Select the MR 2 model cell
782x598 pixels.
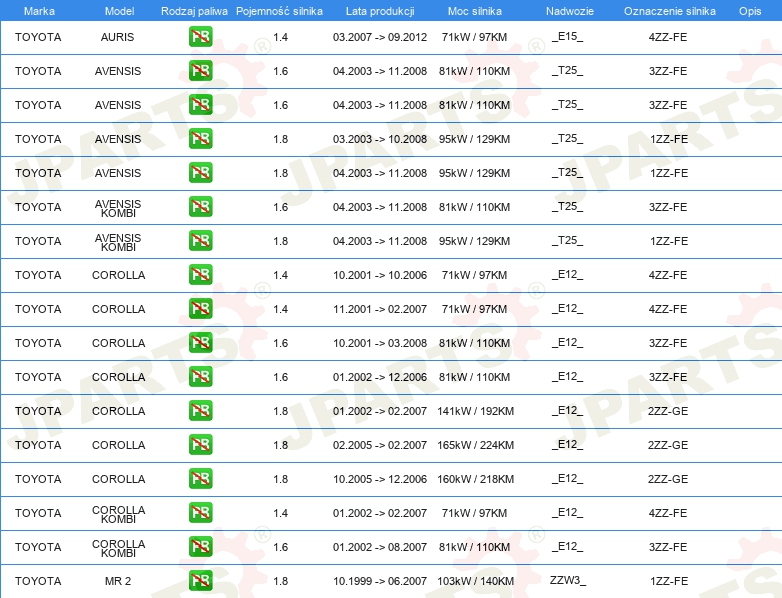pos(118,581)
